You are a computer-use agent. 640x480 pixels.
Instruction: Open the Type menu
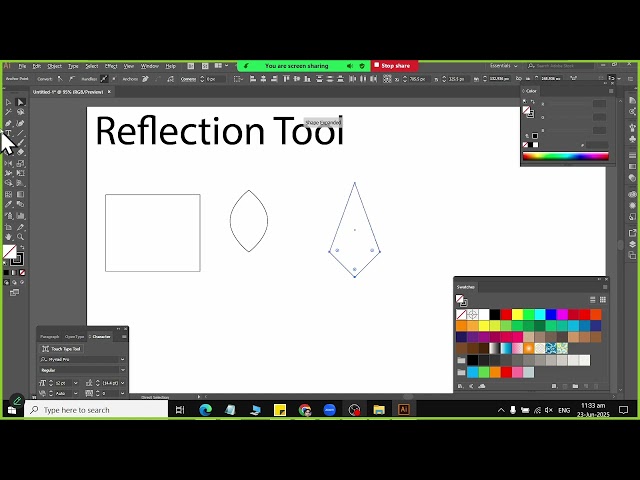coord(73,66)
